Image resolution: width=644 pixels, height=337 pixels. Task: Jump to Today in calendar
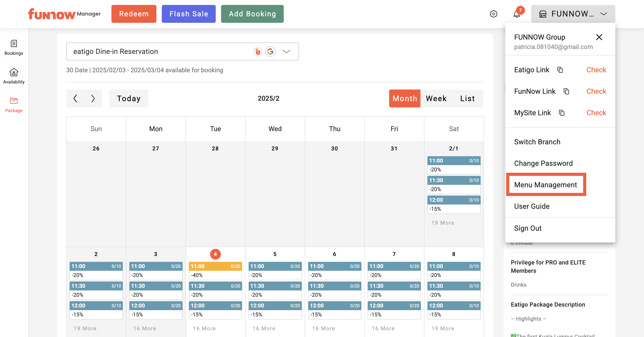point(128,98)
